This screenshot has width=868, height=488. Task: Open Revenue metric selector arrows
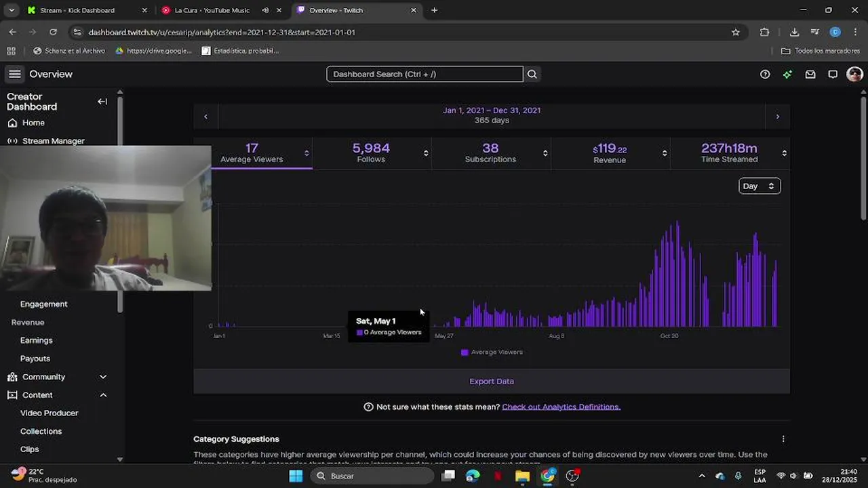pos(665,153)
